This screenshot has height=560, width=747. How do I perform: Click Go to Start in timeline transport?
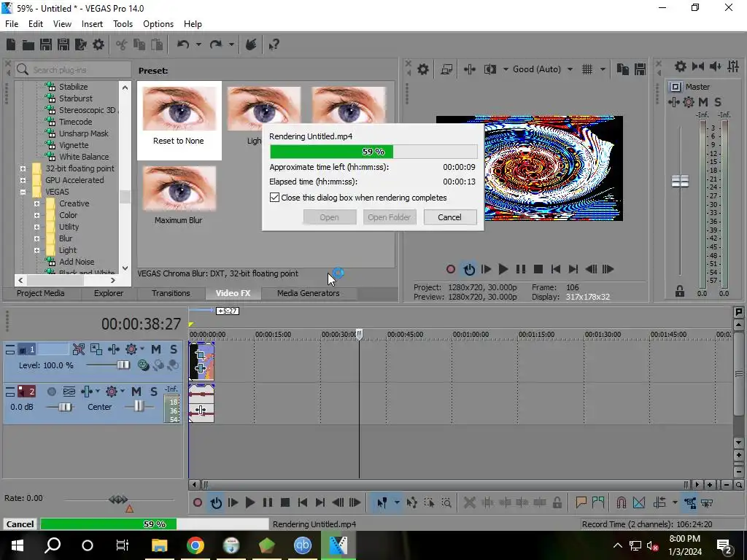(x=303, y=503)
